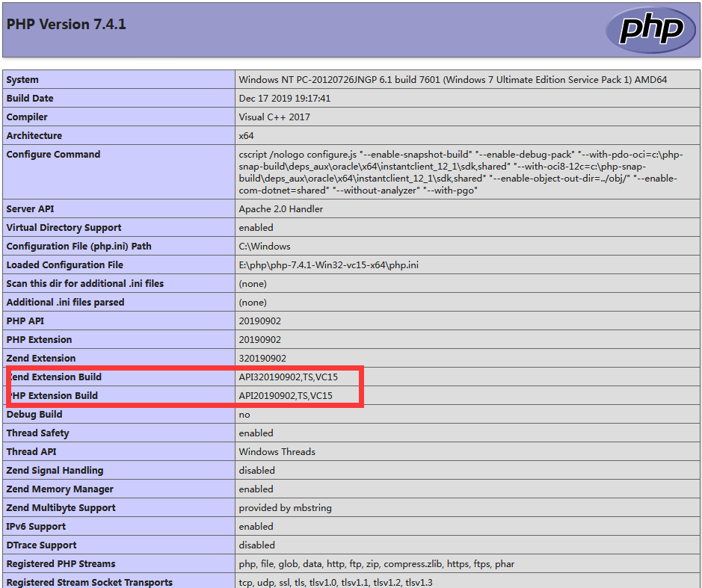Select the 'x64' architecture value
Screen dimensions: 702x588
tap(246, 135)
